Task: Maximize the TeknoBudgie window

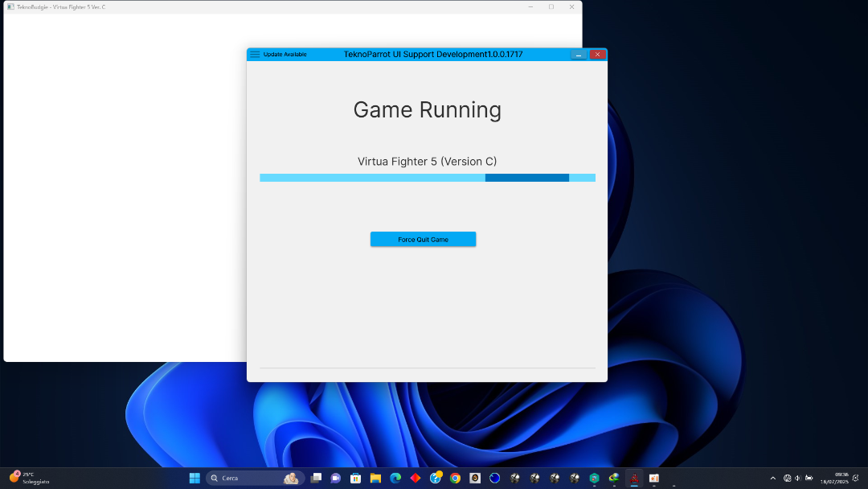Action: click(x=551, y=6)
